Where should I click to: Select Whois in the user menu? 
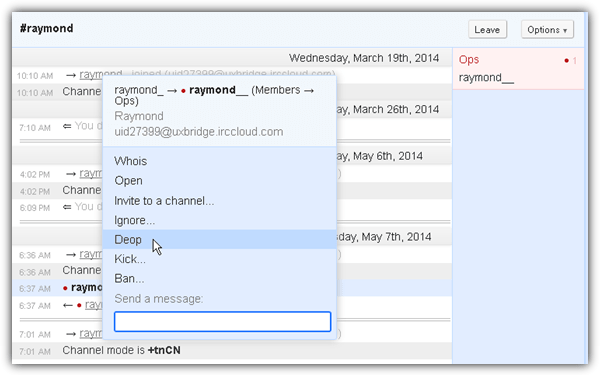(x=220, y=161)
